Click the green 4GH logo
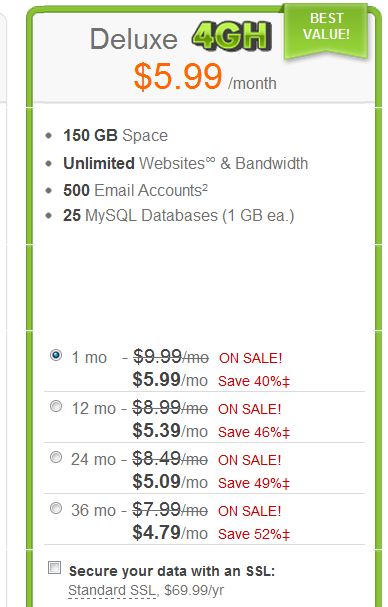Viewport: 388px width, 607px height. [x=232, y=37]
